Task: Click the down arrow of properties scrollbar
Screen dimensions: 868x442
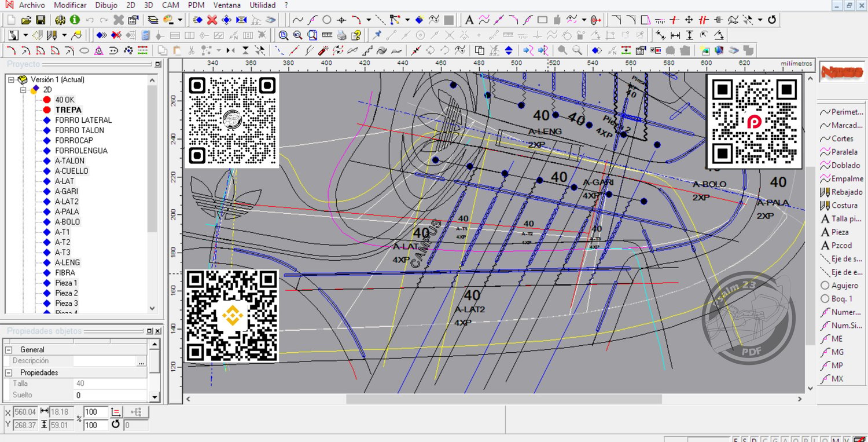Action: coord(154,397)
